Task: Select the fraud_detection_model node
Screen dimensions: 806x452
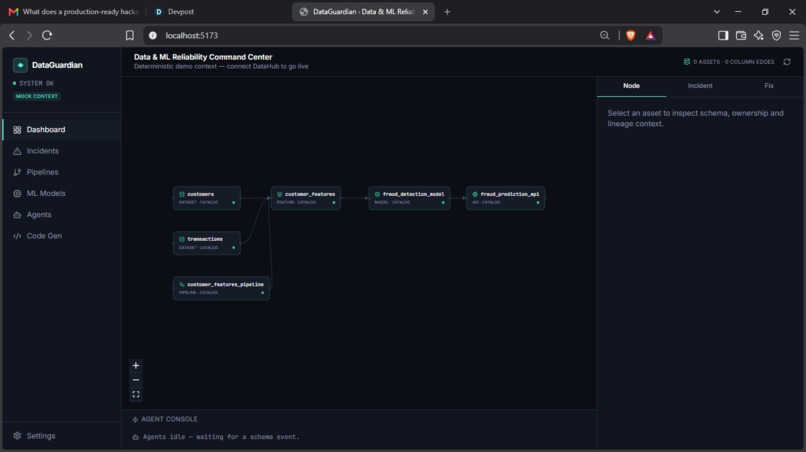Action: 409,198
